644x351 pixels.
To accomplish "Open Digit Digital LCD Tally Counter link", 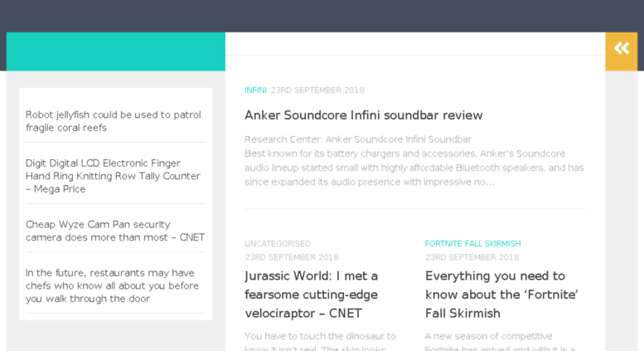I will point(113,176).
